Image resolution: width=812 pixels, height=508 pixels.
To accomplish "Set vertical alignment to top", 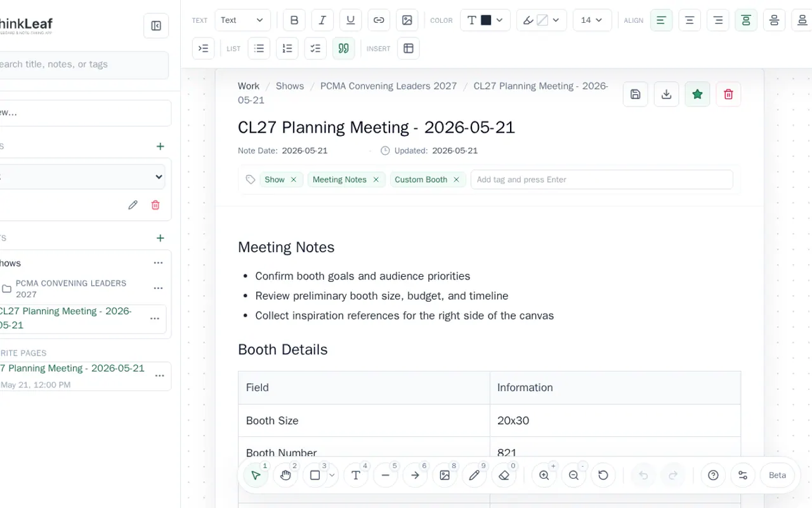I will [746, 20].
